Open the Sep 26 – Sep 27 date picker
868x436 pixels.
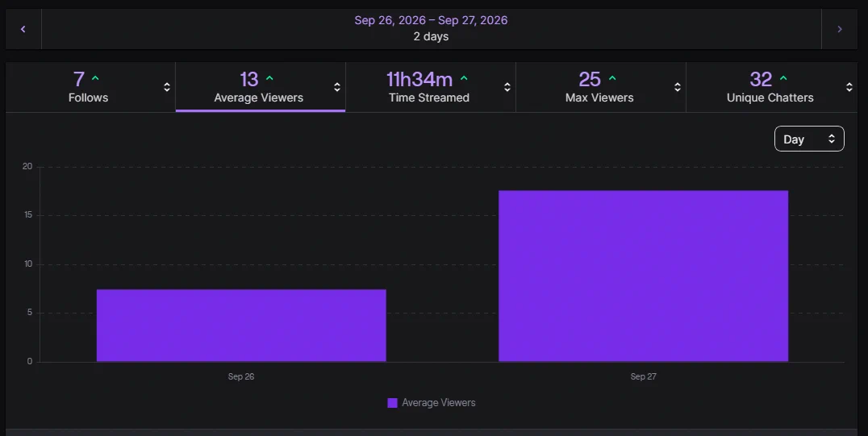(x=431, y=20)
